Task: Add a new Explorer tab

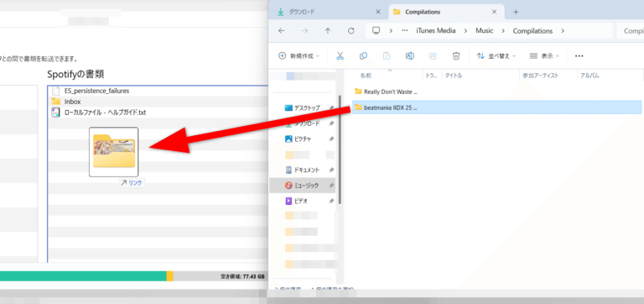Action: [x=516, y=12]
